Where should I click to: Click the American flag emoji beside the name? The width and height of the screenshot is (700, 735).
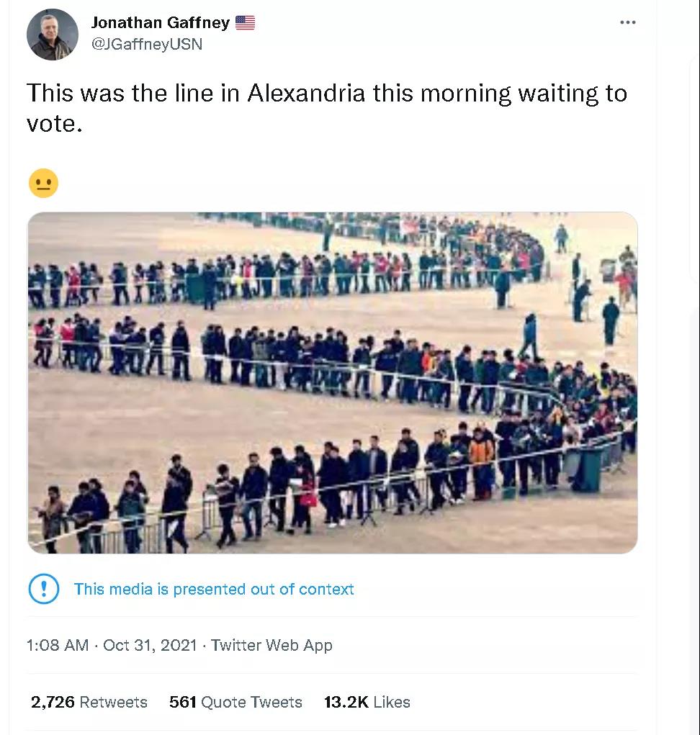click(x=245, y=22)
